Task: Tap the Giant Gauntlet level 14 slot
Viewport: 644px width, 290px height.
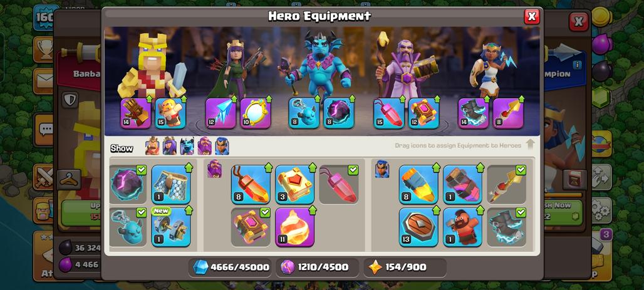Action: (137, 113)
